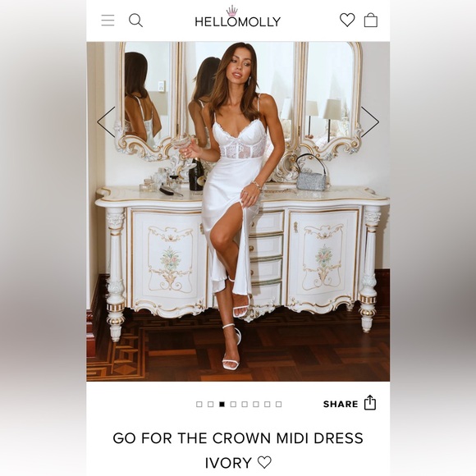The width and height of the screenshot is (476, 476).
Task: Tap the share upload icon
Action: coord(370,402)
